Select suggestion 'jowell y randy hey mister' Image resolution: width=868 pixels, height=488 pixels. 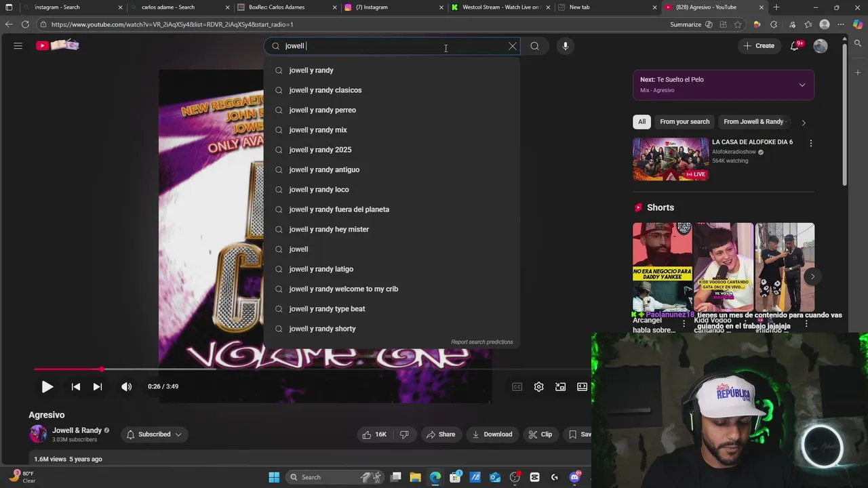coord(392,229)
